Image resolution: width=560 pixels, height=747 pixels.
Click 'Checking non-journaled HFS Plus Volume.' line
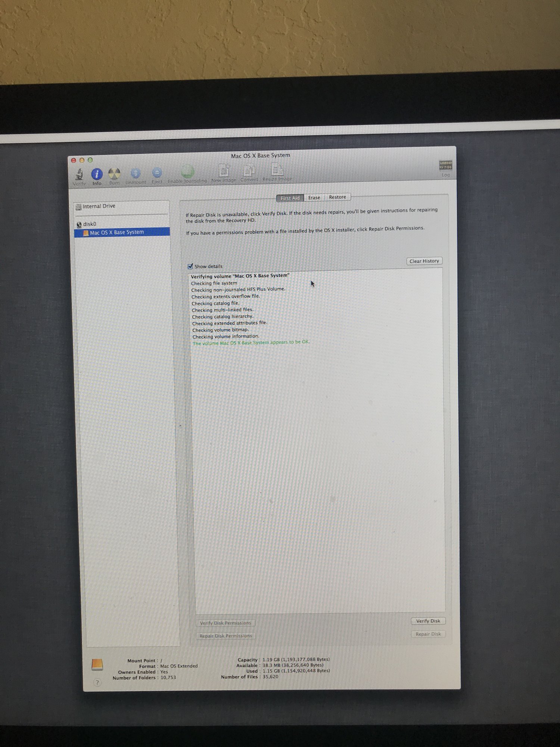coord(238,289)
